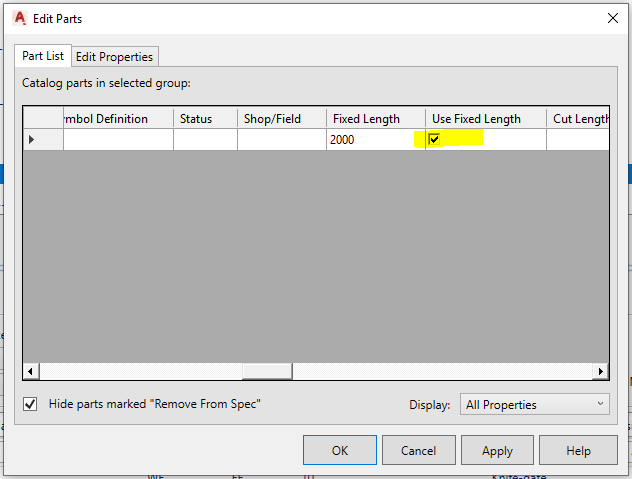Open Help for Edit Parts

pyautogui.click(x=578, y=450)
